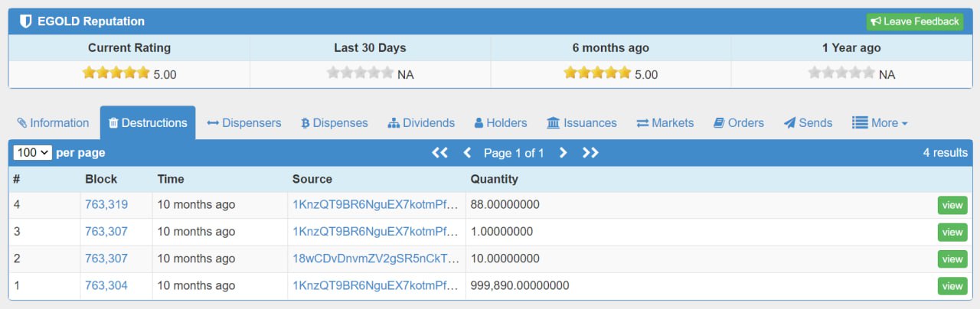Image resolution: width=980 pixels, height=309 pixels.
Task: Open block 763,319 link
Action: pos(106,204)
